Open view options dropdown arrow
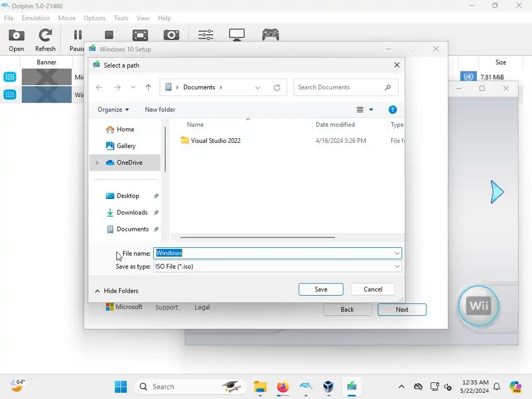 click(x=371, y=110)
